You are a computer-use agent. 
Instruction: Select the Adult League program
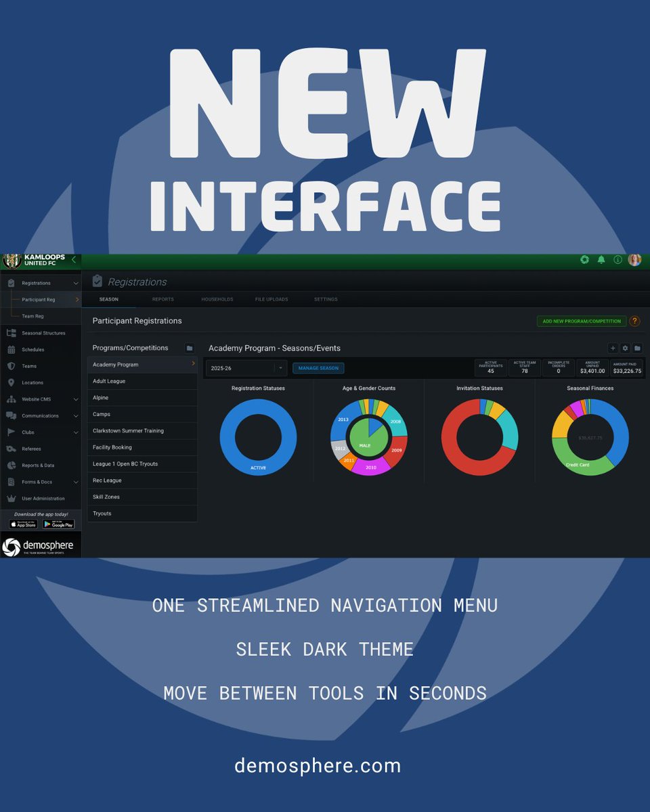pos(142,381)
